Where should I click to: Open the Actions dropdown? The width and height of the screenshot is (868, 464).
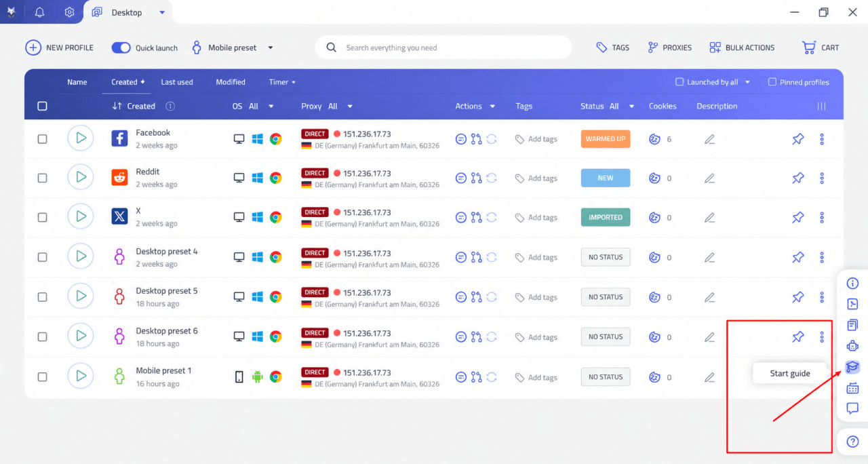[475, 106]
